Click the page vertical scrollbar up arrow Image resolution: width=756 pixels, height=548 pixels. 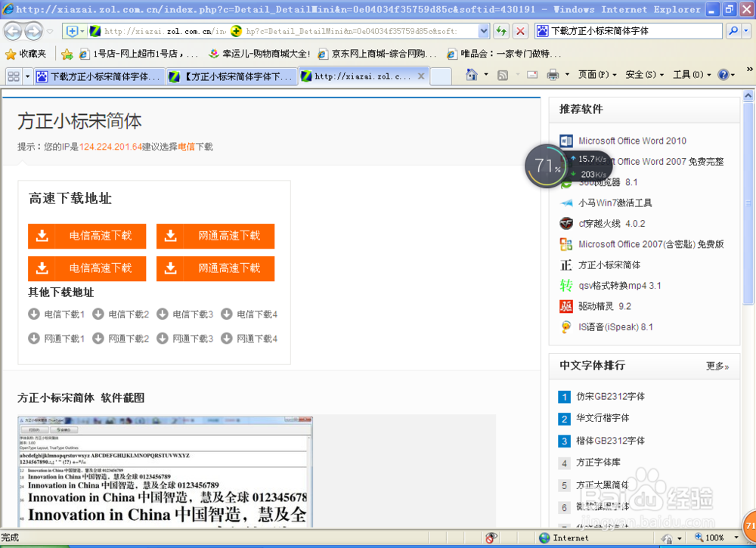point(748,95)
